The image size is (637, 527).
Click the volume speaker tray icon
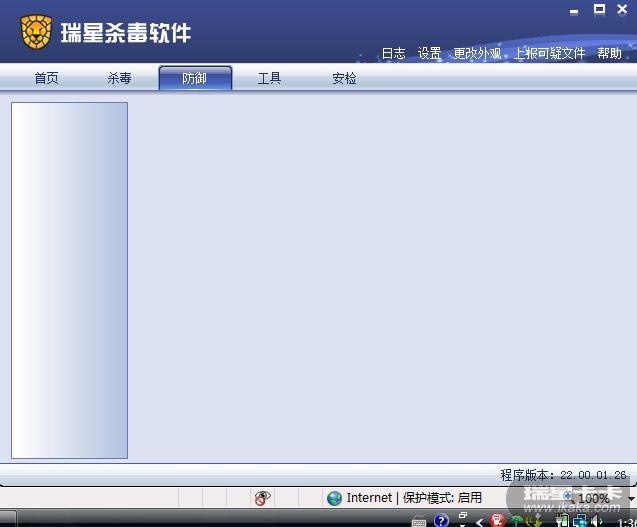pos(597,520)
